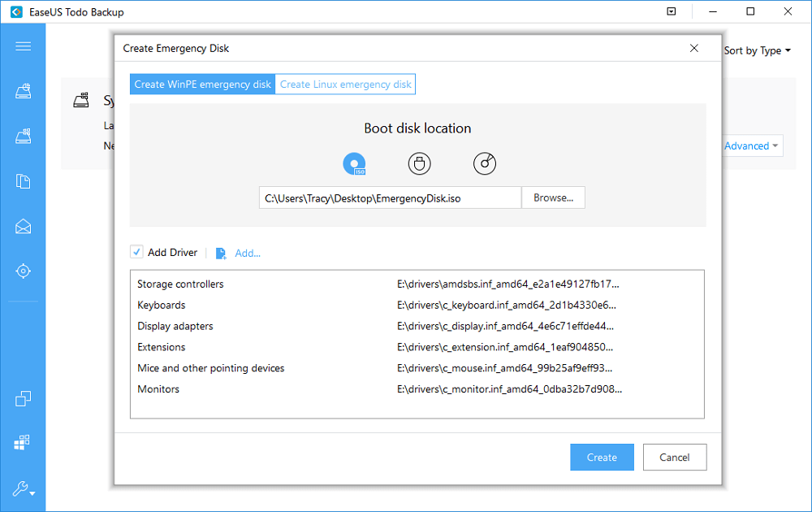Click the EmergencyDisk.iso path input field
Image resolution: width=812 pixels, height=512 pixels.
click(390, 197)
